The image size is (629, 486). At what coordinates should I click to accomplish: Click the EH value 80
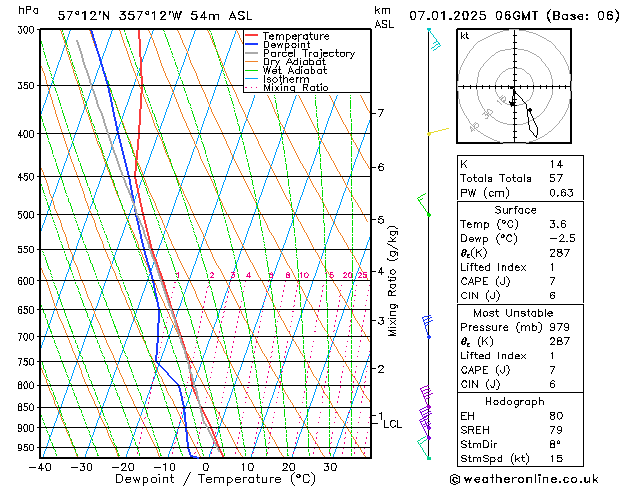556,416
